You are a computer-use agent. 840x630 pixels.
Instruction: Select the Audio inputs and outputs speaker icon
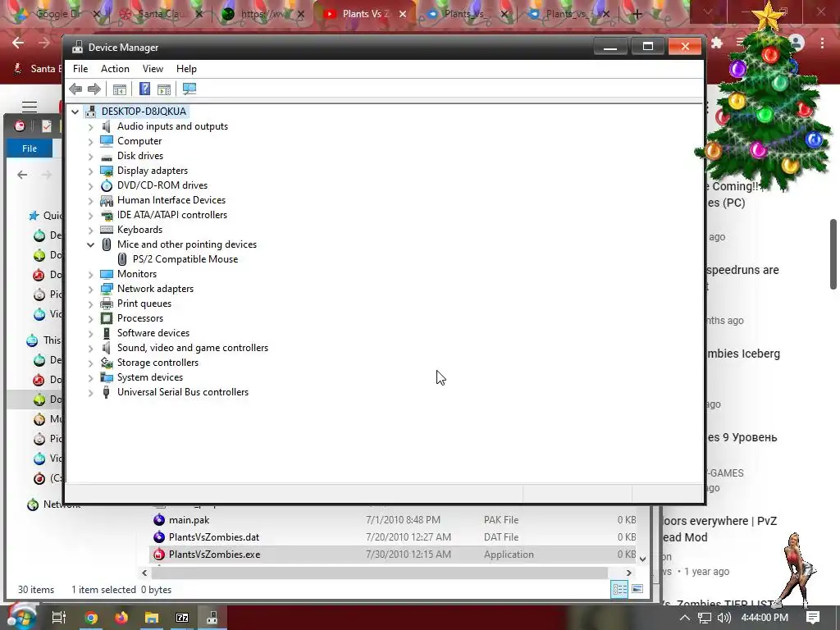point(107,126)
